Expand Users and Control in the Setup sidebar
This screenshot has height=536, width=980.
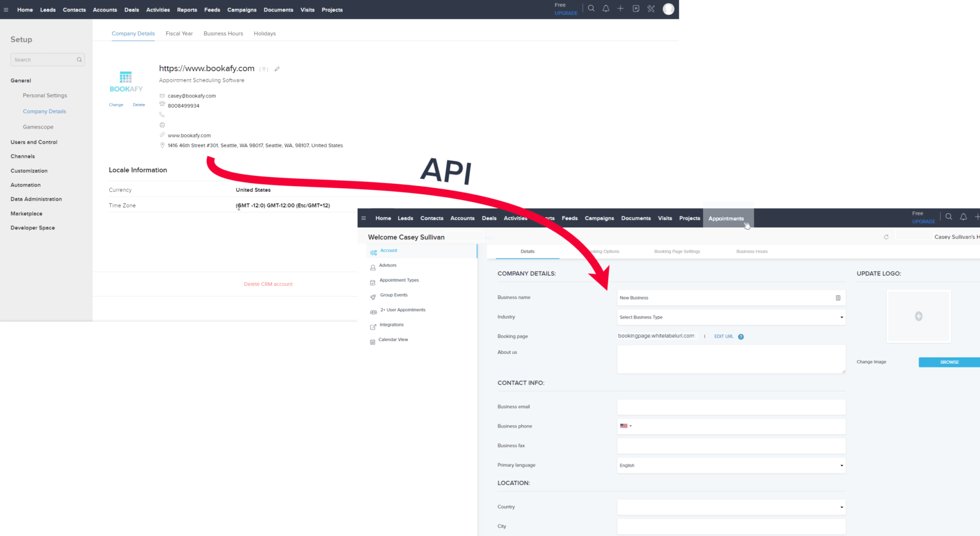click(x=34, y=142)
